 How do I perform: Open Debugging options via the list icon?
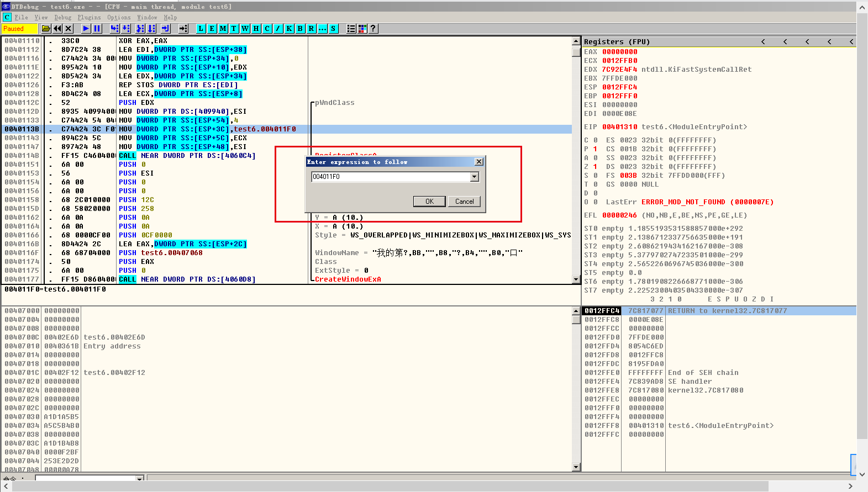pos(351,29)
